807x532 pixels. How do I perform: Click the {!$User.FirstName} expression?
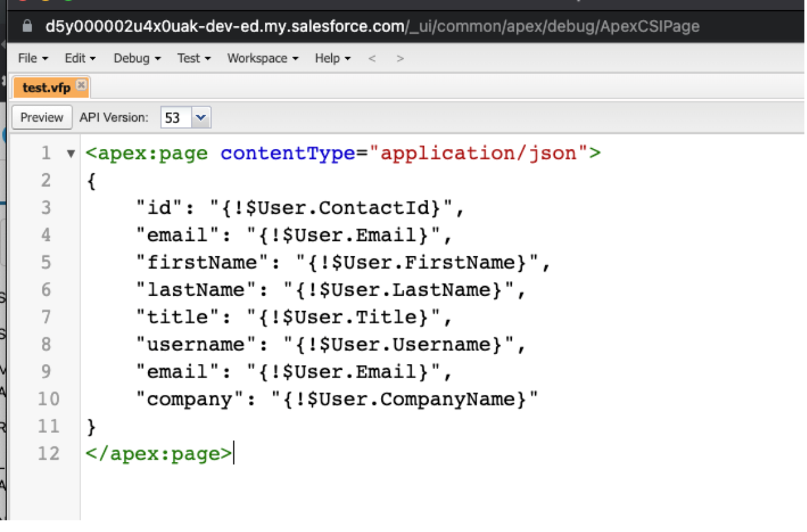click(416, 263)
